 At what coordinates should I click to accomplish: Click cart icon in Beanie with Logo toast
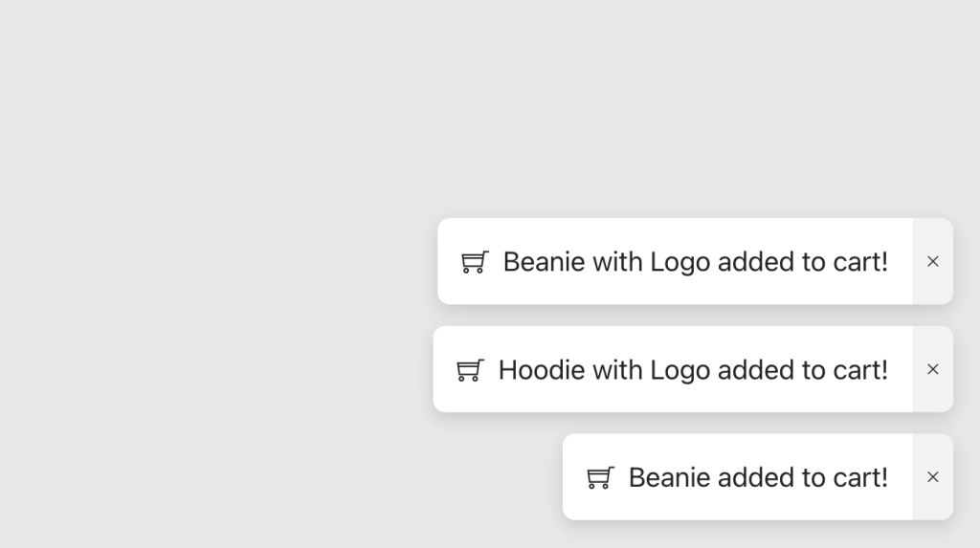(x=475, y=262)
